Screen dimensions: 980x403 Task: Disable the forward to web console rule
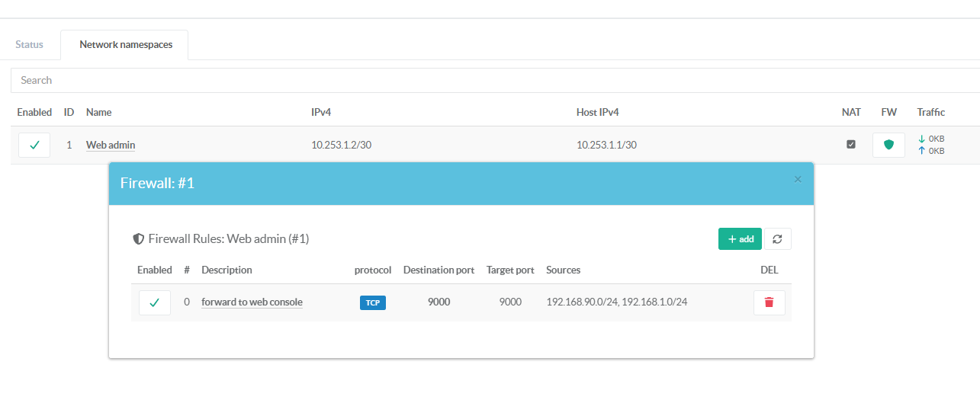154,302
